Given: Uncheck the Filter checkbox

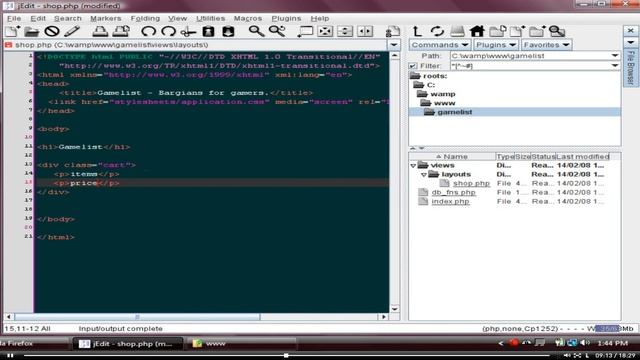Looking at the screenshot, I should 413,66.
